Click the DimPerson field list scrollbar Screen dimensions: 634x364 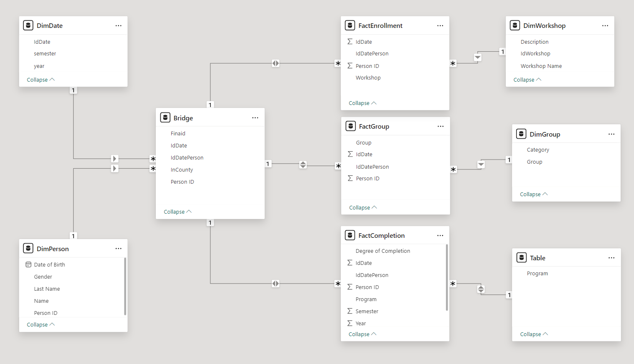pos(125,287)
